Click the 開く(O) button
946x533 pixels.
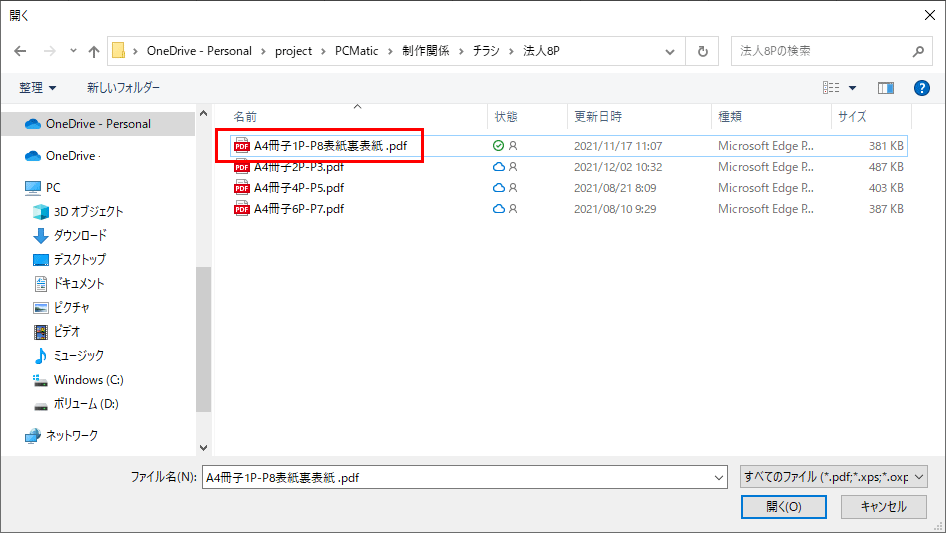[x=783, y=506]
